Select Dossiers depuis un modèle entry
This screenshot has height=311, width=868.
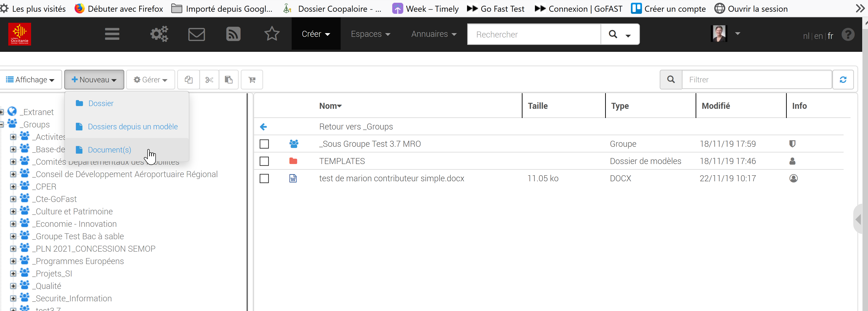pos(132,127)
